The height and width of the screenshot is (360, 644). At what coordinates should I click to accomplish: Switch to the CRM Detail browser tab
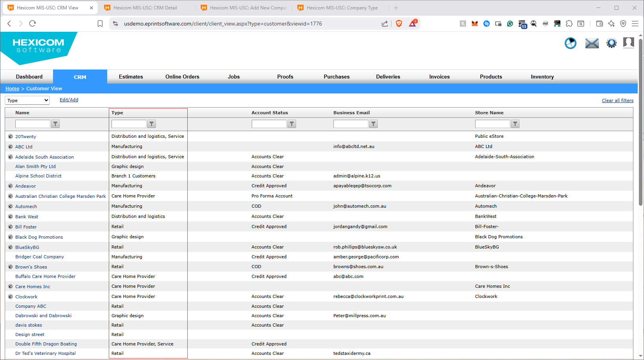click(145, 8)
